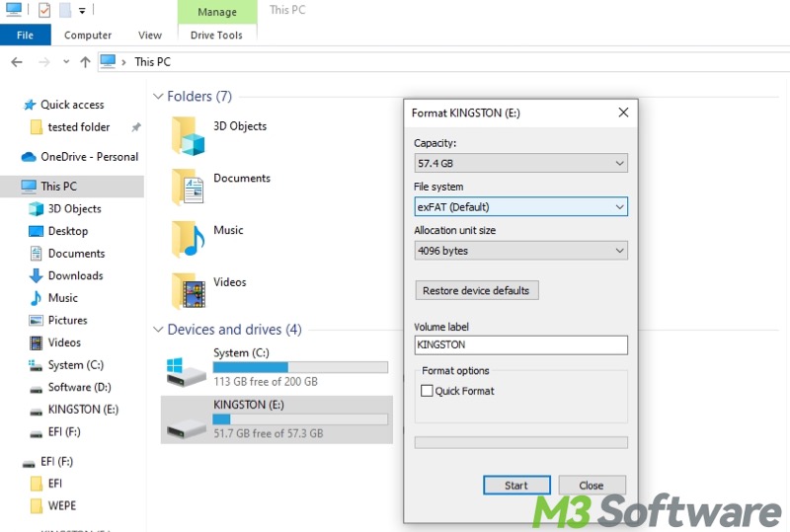
Task: Select This PC in the navigation pane
Action: click(72, 187)
